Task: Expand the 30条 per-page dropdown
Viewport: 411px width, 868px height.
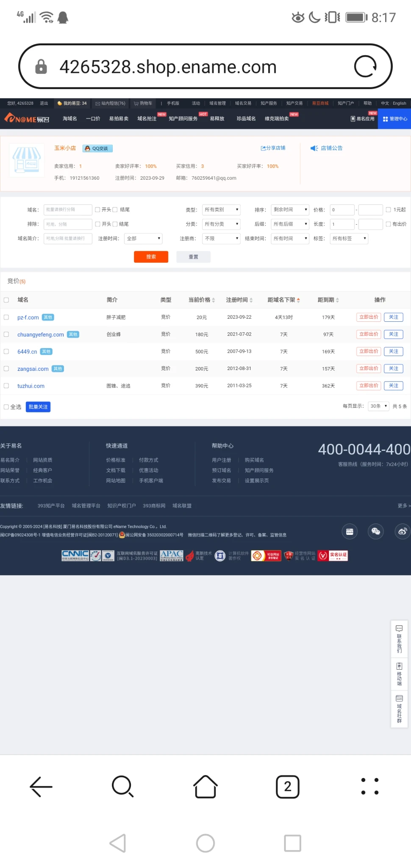Action: [x=378, y=406]
